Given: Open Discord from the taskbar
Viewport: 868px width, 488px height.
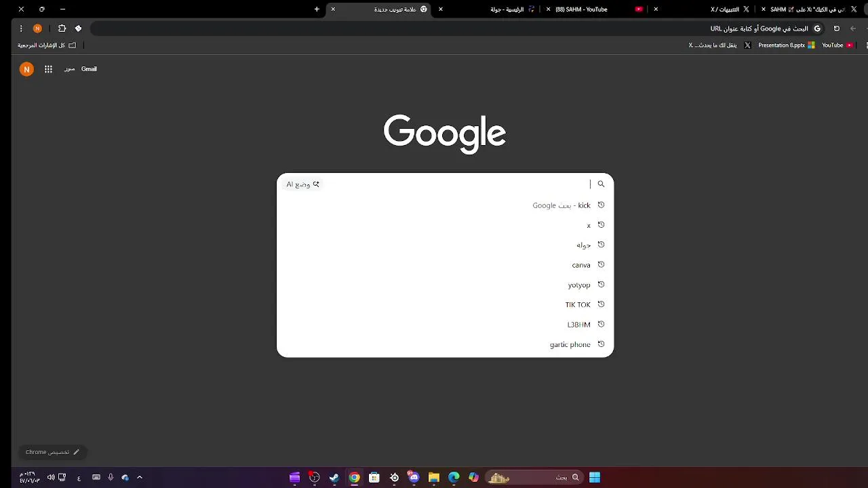Looking at the screenshot, I should point(414,478).
